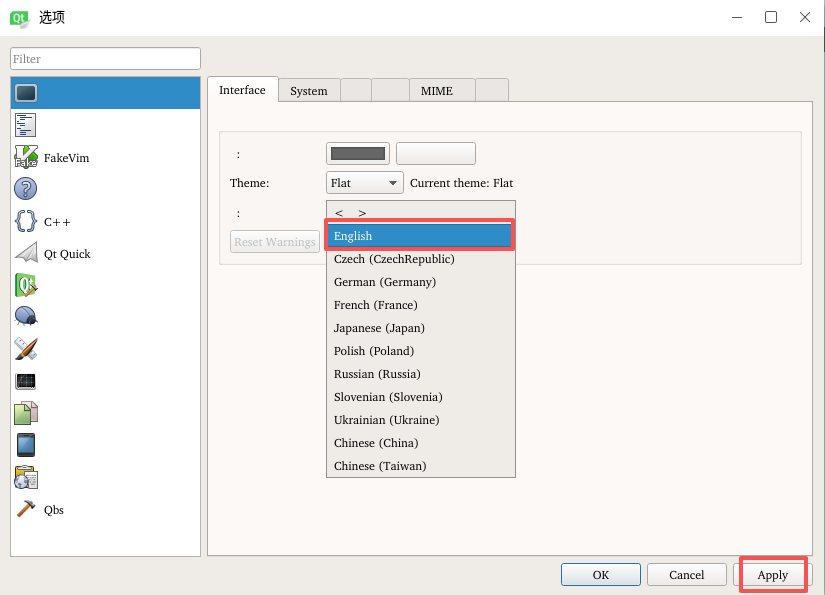Click the 'Theme:' label

click(x=249, y=183)
